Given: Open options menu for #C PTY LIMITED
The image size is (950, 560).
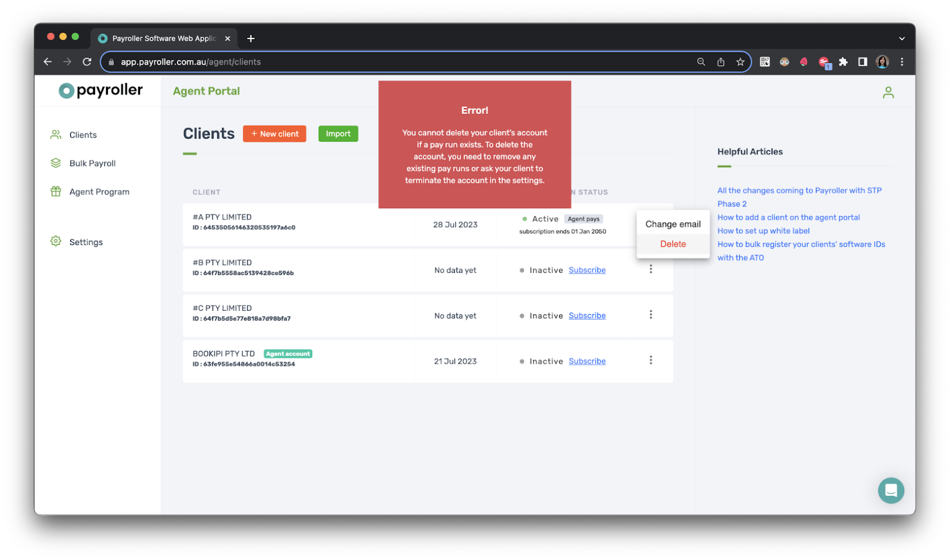Looking at the screenshot, I should point(651,315).
